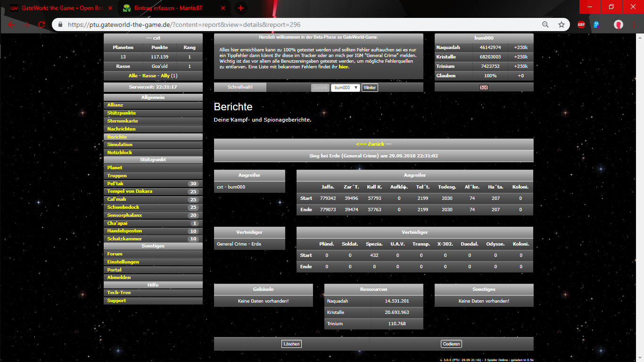Click the '<== Zurück' link
This screenshot has height=362, width=644.
point(373,144)
